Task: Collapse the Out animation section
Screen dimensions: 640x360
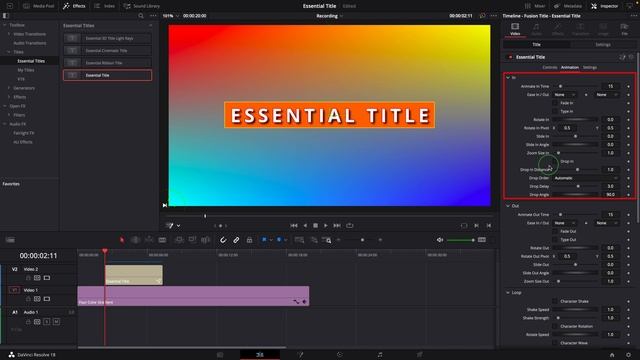Action: (x=508, y=206)
